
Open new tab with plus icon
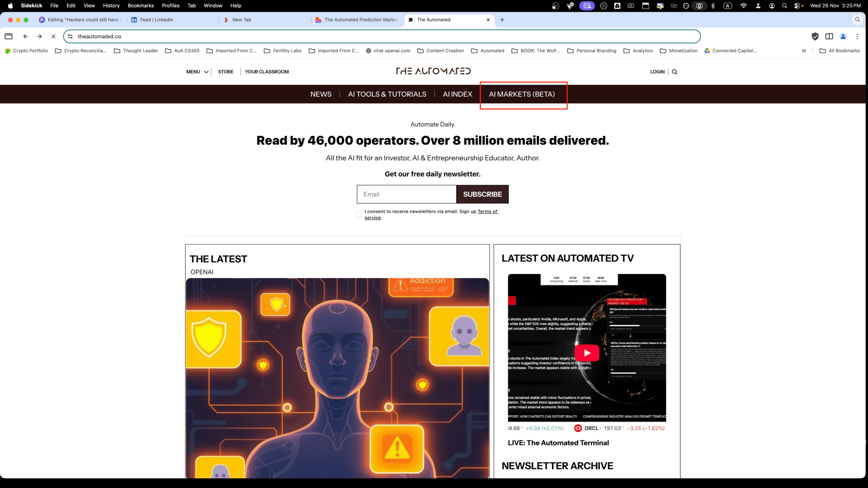click(x=502, y=20)
